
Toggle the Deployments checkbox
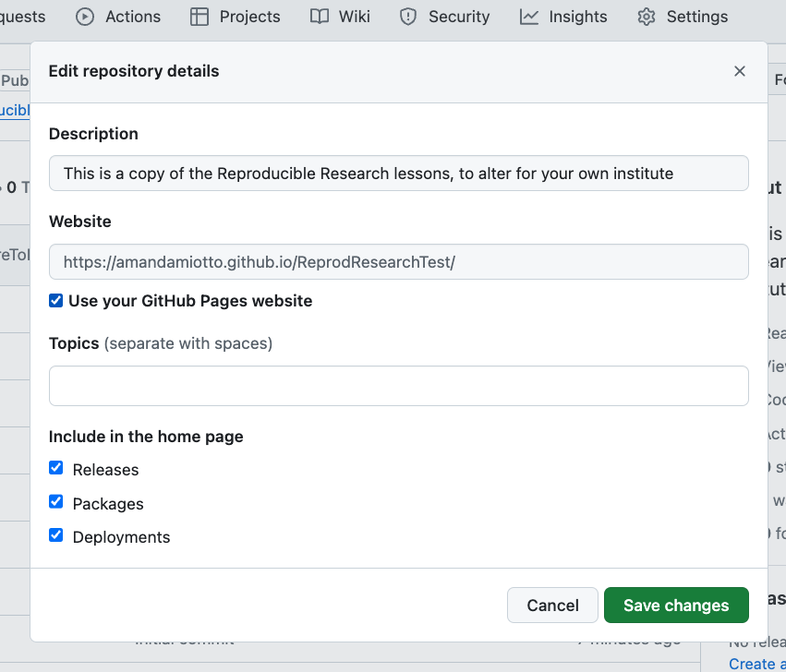[x=56, y=535]
